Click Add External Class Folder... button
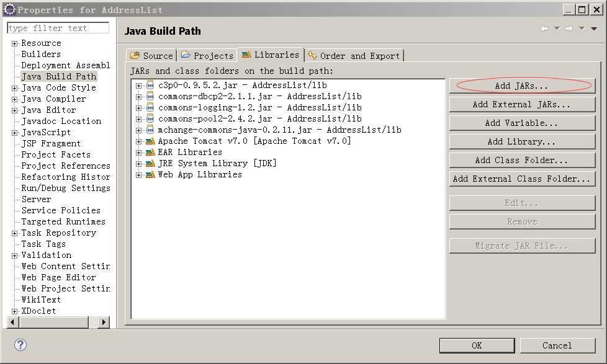The image size is (607, 364). point(522,179)
